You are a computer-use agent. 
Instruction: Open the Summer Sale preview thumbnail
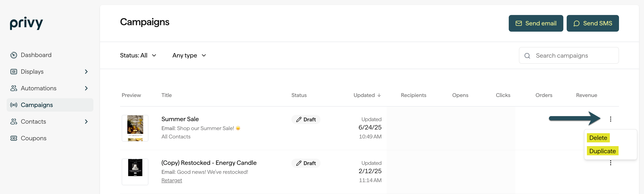pos(135,128)
